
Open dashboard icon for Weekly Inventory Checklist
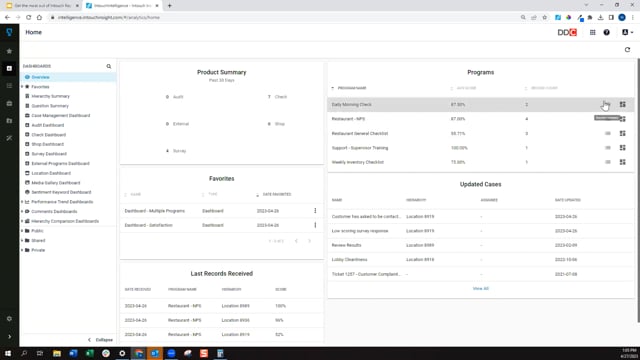pos(622,162)
